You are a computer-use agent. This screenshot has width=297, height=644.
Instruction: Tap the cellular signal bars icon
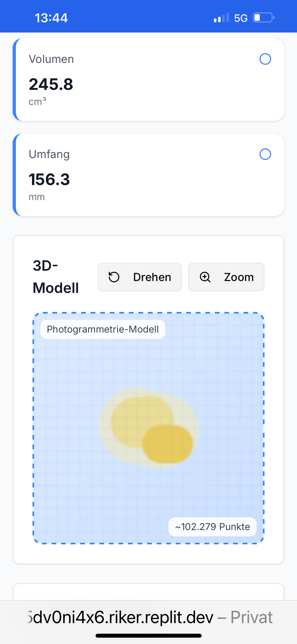click(221, 18)
